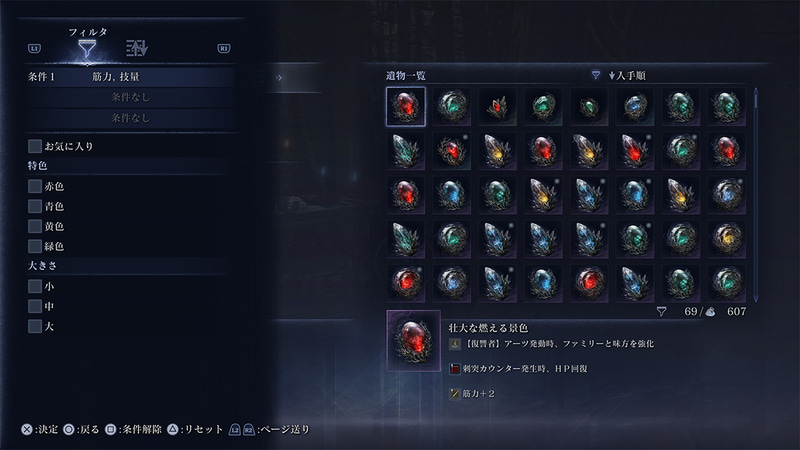The image size is (800, 450).
Task: Enable the お気に入り favorites checkbox
Action: [x=35, y=146]
